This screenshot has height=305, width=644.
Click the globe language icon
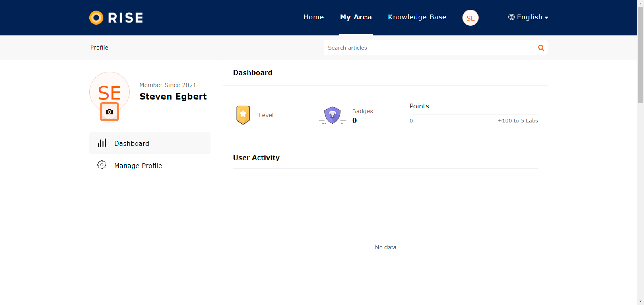coord(511,17)
